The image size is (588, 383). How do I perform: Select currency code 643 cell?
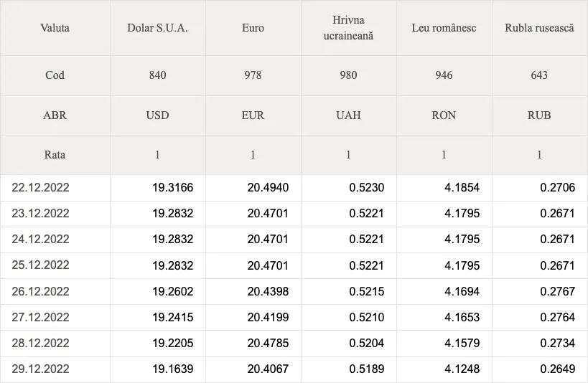click(x=540, y=75)
